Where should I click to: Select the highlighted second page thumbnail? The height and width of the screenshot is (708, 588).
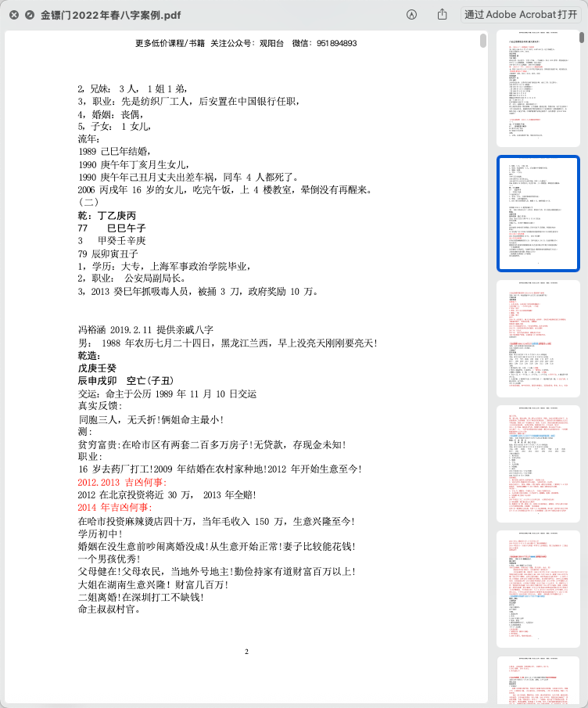click(538, 213)
